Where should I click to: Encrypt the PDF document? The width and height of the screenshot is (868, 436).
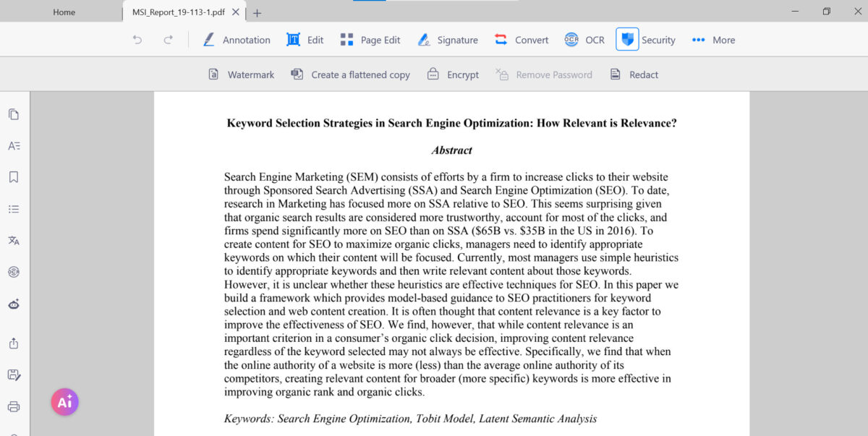pos(453,74)
